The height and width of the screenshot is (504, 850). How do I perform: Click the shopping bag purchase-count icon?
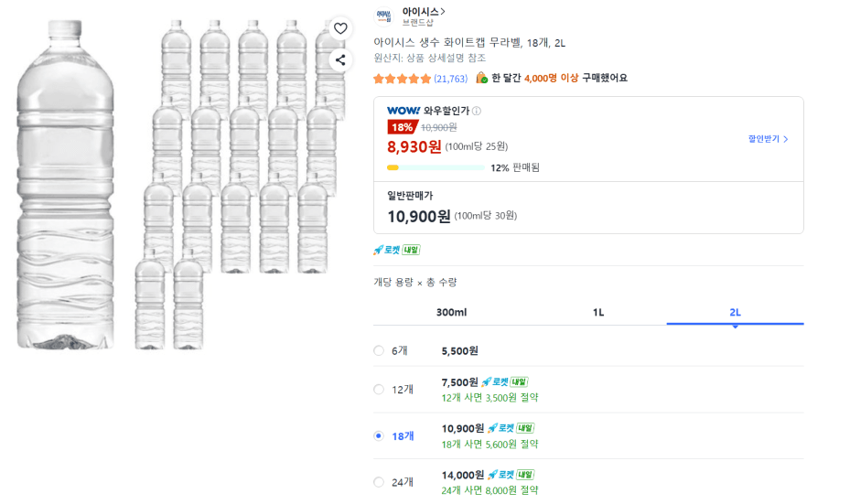click(481, 78)
